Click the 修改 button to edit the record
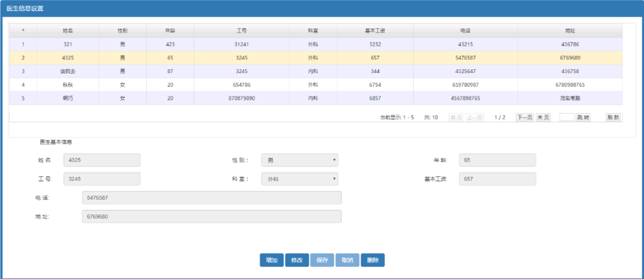Screen dimensions: 644x279 (297, 260)
